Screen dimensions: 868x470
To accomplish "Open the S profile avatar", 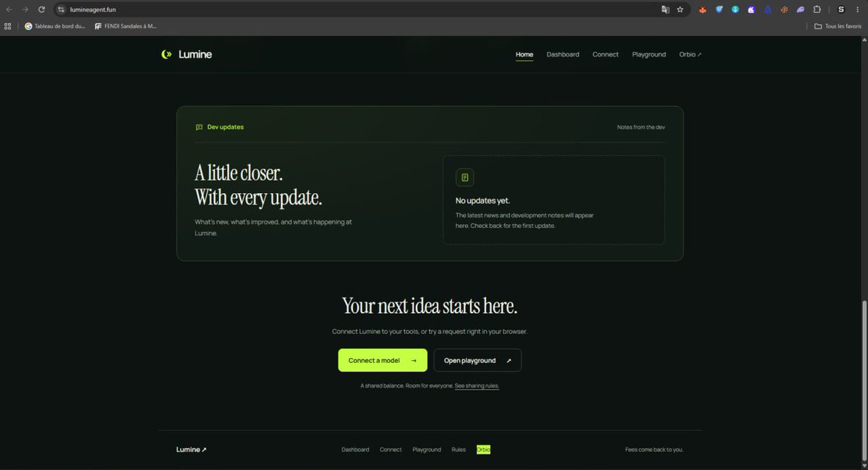I will [x=841, y=9].
